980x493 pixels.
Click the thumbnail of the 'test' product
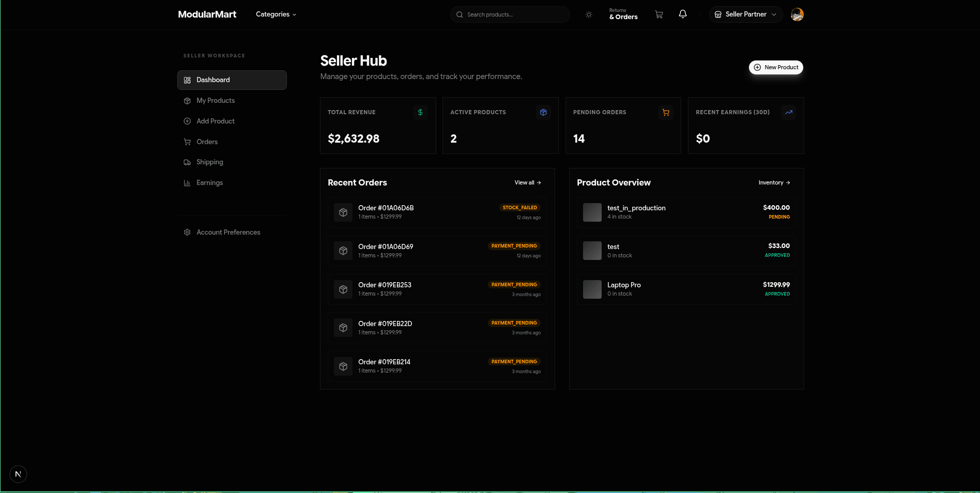[592, 251]
